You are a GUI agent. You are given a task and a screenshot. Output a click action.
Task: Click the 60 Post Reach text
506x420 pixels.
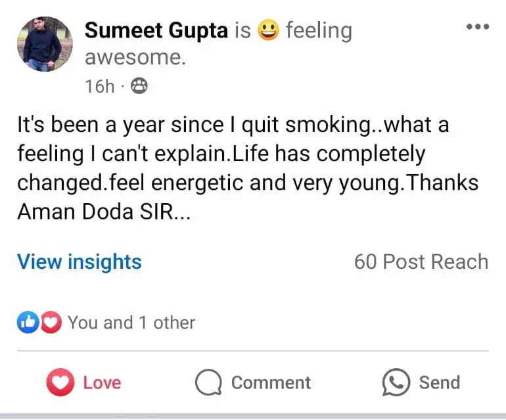coord(421,262)
